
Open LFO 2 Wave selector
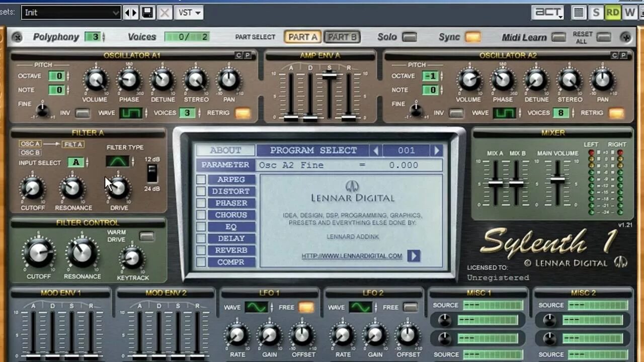[361, 307]
